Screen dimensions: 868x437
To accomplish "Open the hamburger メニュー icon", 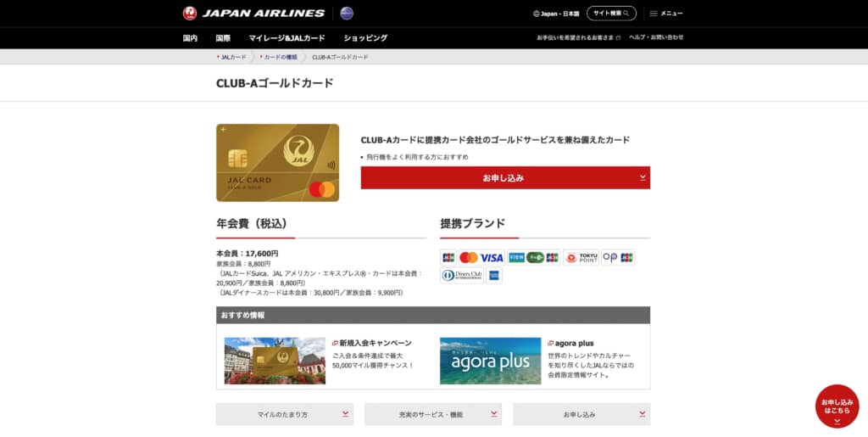I will coord(653,14).
